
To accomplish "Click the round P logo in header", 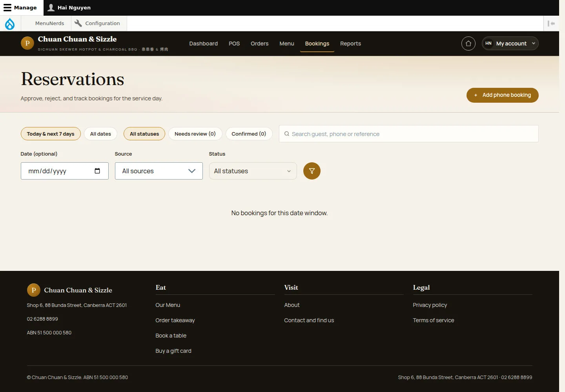I will (x=27, y=43).
